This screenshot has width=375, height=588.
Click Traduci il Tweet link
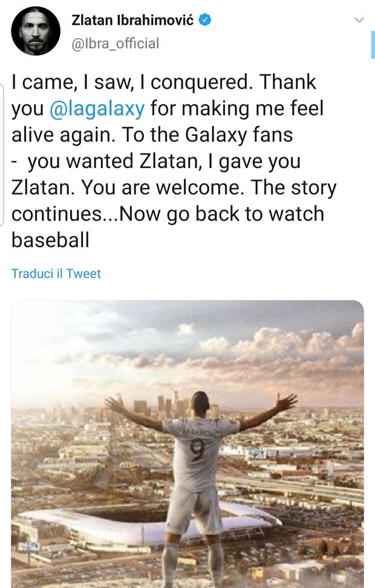point(56,274)
